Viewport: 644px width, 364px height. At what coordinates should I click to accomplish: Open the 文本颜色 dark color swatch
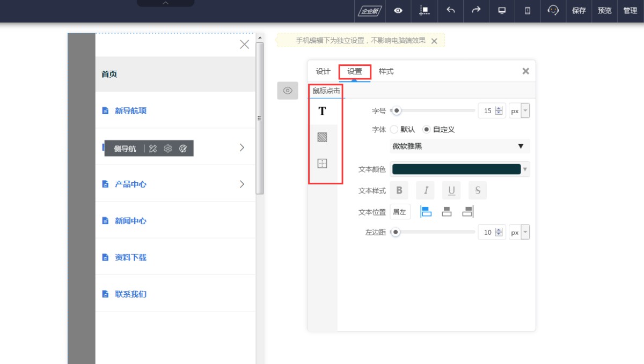tap(456, 169)
